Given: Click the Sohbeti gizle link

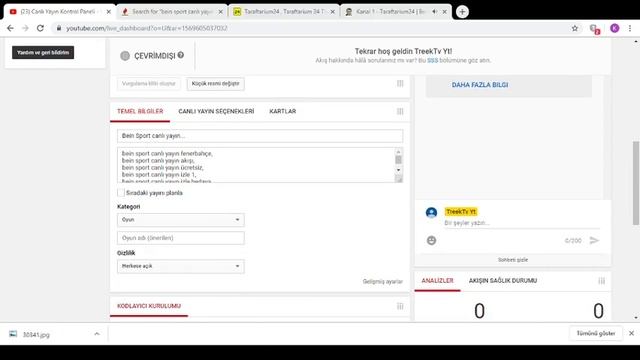Looking at the screenshot, I should click(x=513, y=260).
